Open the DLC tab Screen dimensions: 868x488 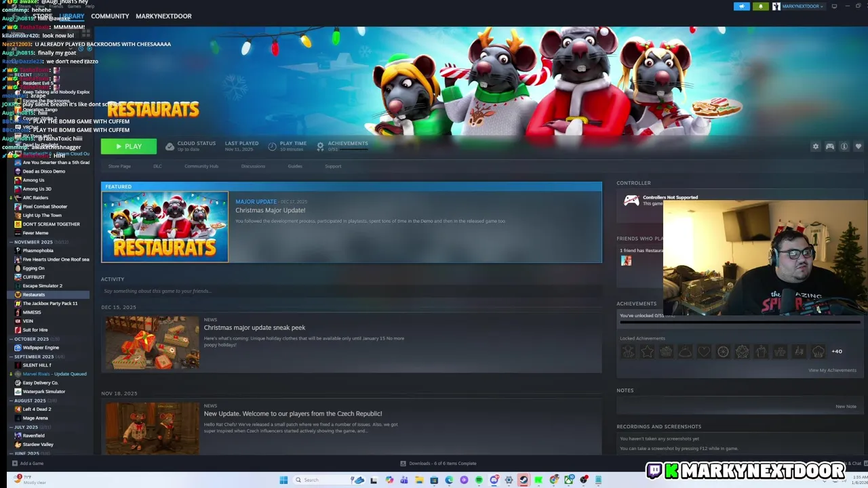pos(157,166)
